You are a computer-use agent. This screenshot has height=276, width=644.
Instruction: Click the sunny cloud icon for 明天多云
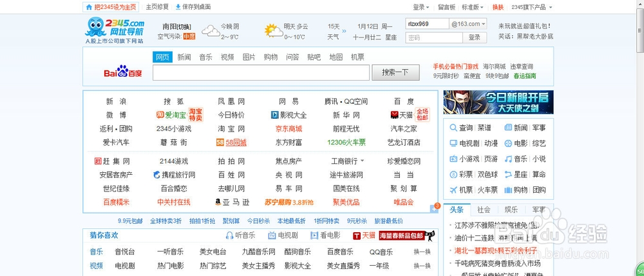[273, 31]
